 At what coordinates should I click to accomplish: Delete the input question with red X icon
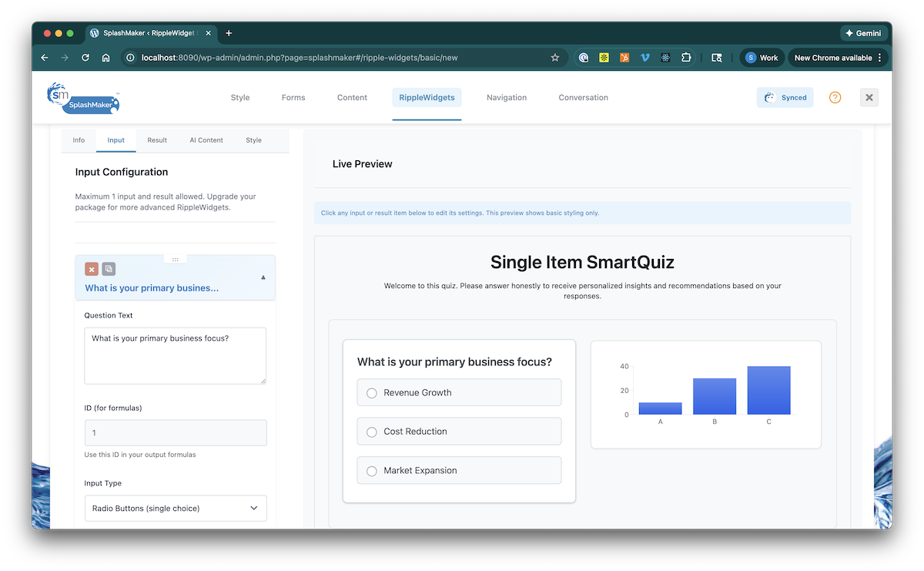(x=91, y=269)
